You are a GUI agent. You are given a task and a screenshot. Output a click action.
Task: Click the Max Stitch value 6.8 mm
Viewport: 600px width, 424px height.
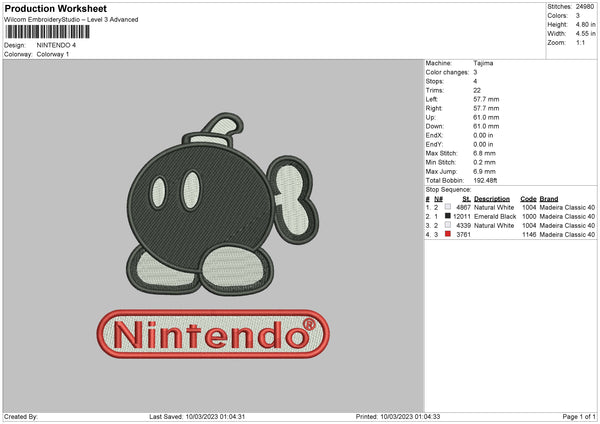tap(484, 153)
